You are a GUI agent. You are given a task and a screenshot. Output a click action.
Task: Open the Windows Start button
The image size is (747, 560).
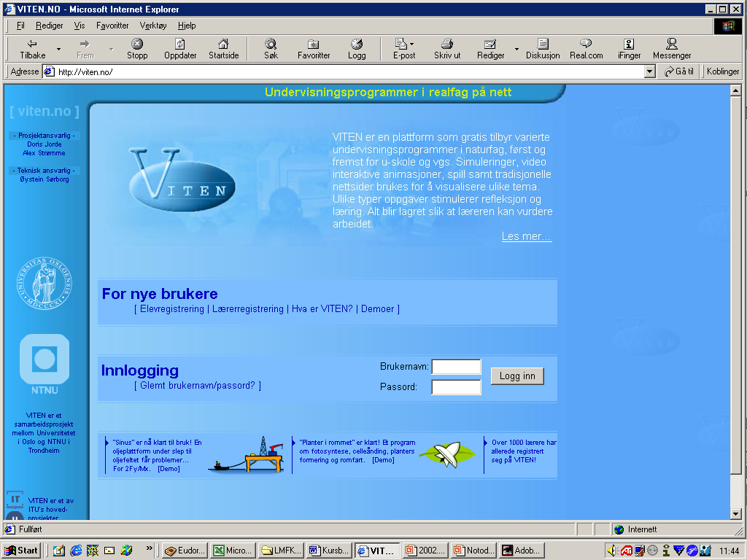click(x=22, y=551)
